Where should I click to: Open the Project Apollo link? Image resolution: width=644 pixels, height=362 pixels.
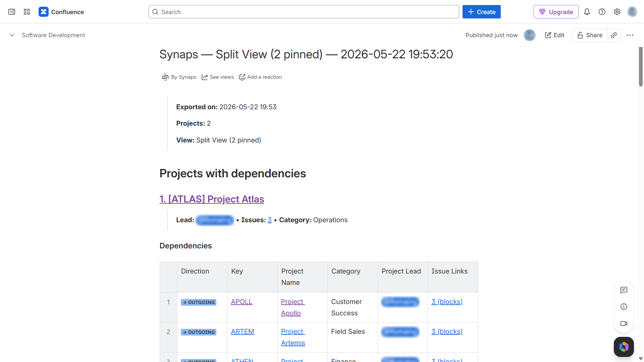[292, 307]
